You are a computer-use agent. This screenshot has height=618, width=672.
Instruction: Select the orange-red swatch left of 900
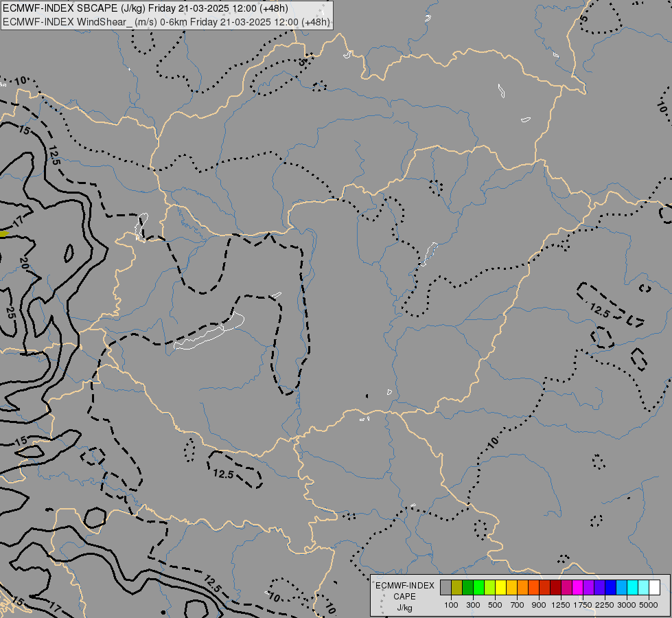533,588
